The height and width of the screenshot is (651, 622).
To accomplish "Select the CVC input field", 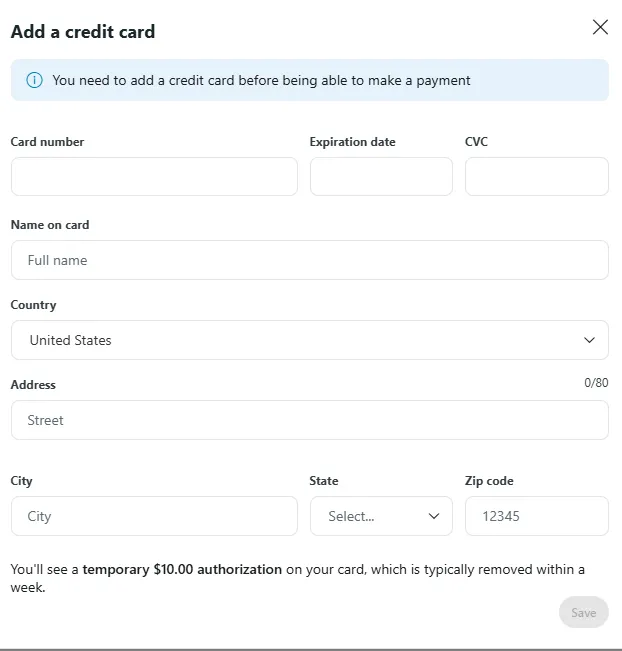I will tap(536, 176).
